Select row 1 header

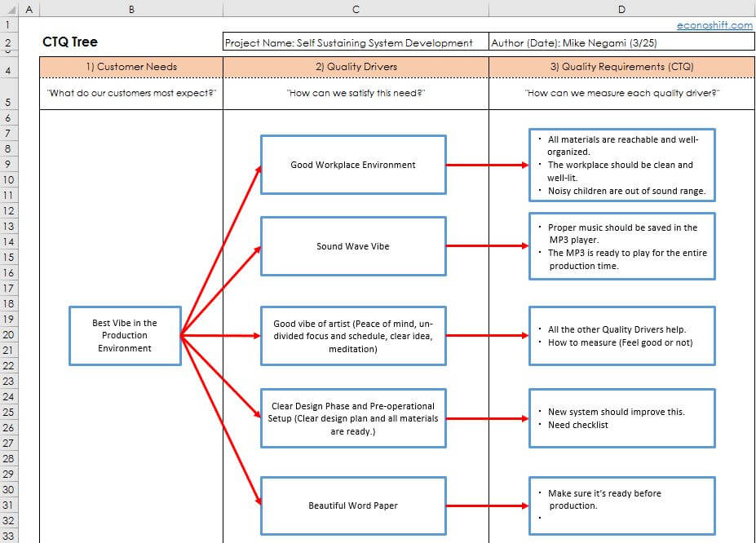pyautogui.click(x=9, y=24)
